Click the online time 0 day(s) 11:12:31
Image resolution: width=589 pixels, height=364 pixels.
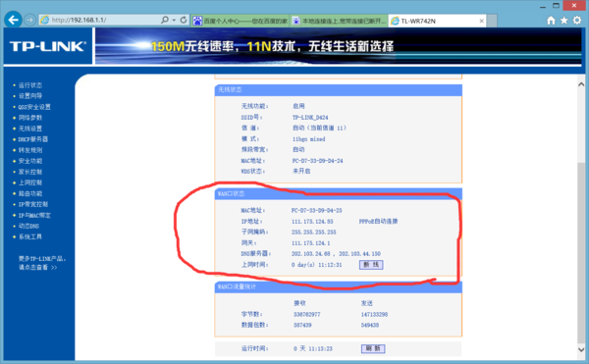pos(317,265)
